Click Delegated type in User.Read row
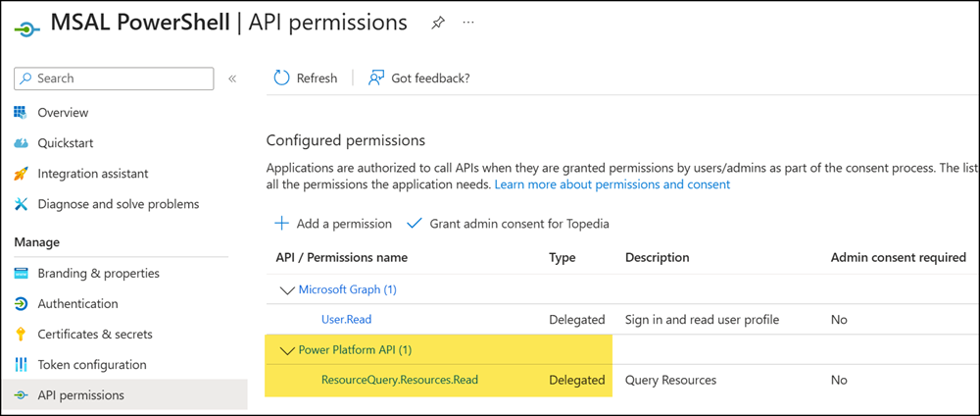Image resolution: width=980 pixels, height=416 pixels. coord(577,320)
